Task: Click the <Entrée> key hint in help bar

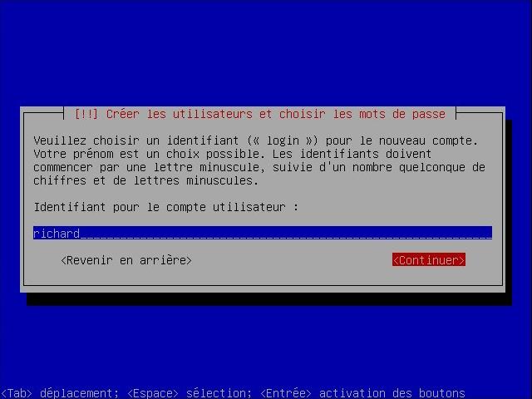Action: click(286, 393)
